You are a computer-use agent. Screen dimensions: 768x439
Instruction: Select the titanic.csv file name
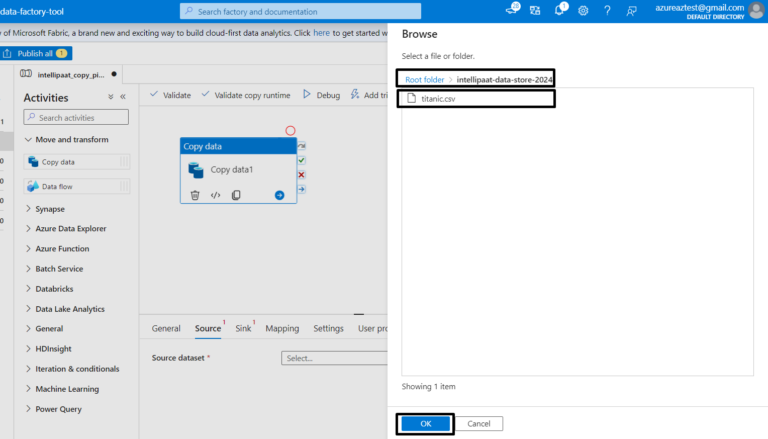[x=438, y=98]
